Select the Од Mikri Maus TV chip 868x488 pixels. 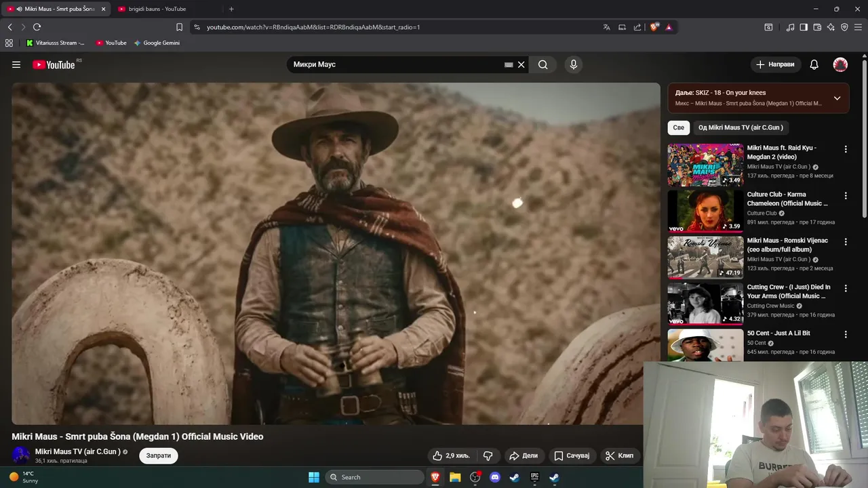(x=741, y=127)
